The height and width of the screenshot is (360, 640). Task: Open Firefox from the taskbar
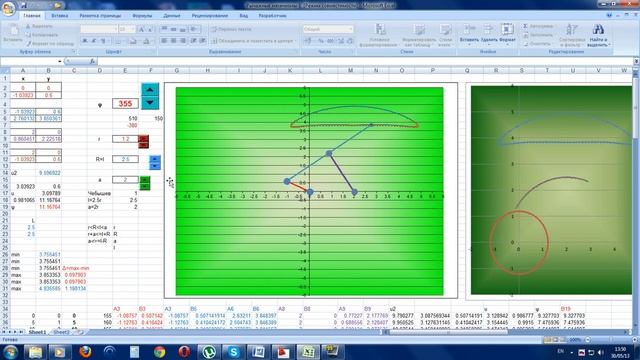[x=85, y=351]
